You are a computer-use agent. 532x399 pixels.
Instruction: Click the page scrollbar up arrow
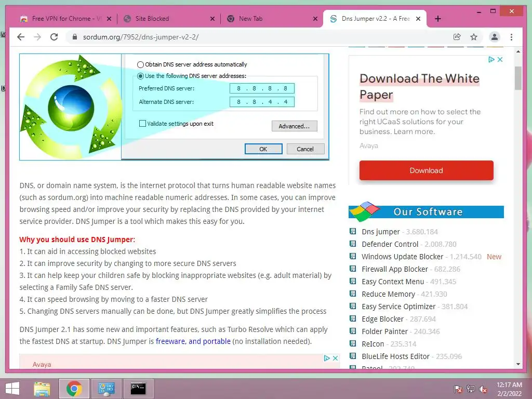pyautogui.click(x=518, y=51)
